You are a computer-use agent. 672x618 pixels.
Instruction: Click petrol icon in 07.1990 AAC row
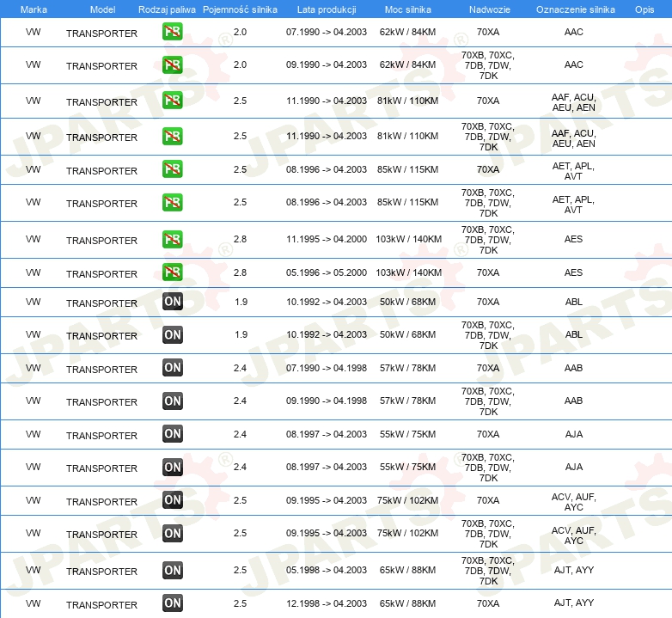coord(172,32)
